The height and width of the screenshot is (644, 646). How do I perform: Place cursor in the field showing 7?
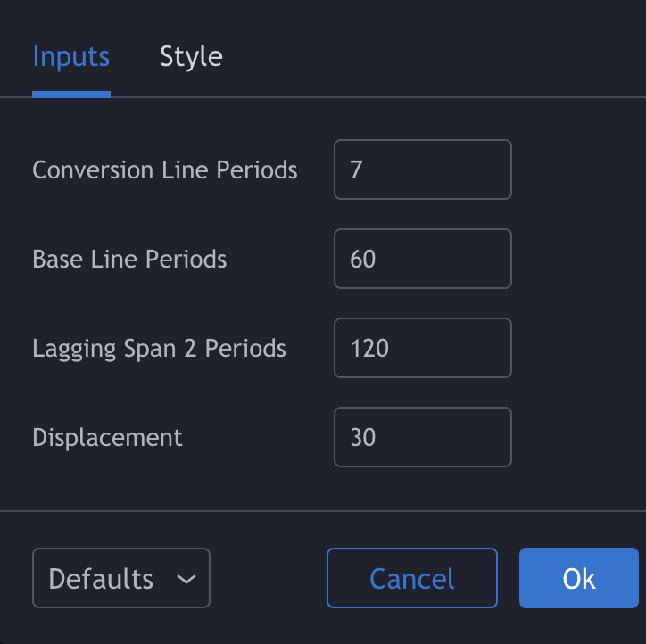point(423,169)
